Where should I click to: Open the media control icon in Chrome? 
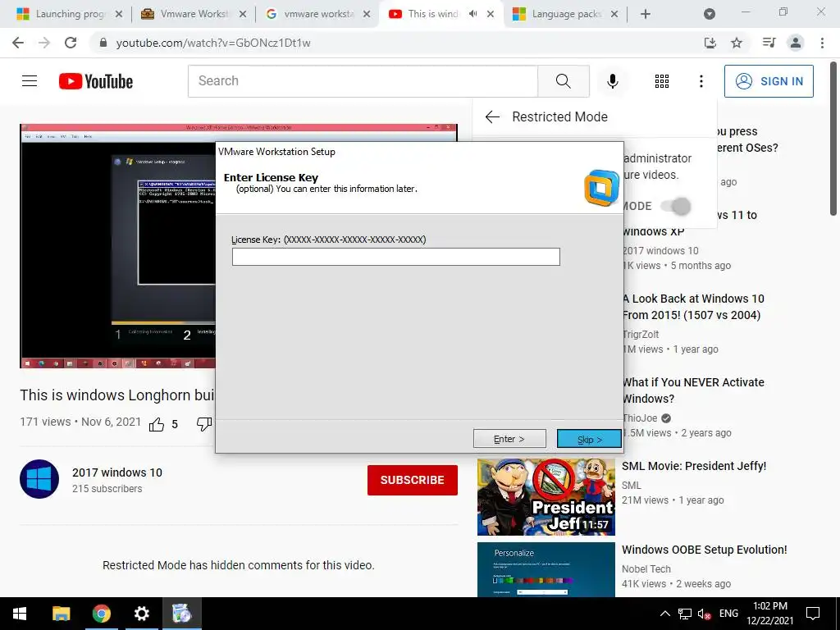coord(769,43)
